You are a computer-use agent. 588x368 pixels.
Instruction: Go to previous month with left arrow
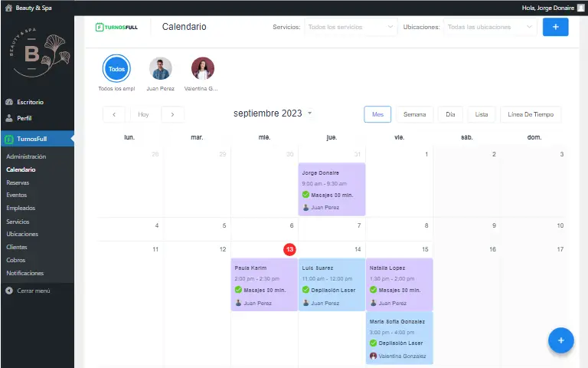coord(114,114)
